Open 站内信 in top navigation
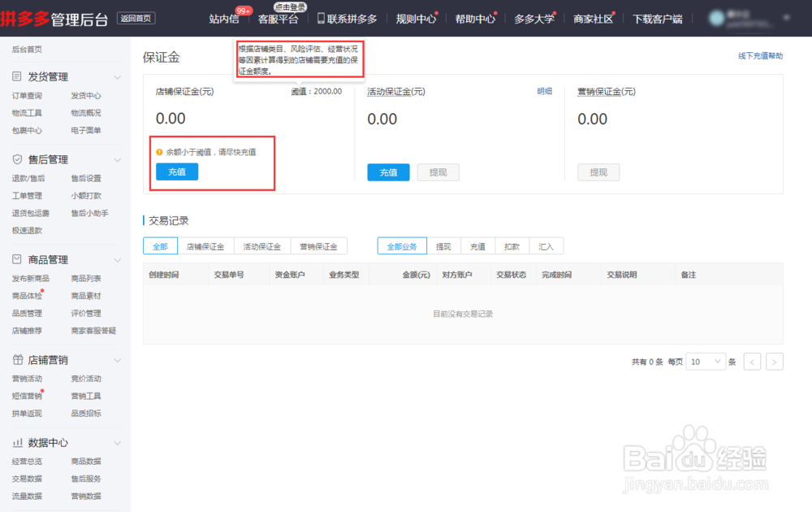The image size is (812, 512). pos(224,19)
